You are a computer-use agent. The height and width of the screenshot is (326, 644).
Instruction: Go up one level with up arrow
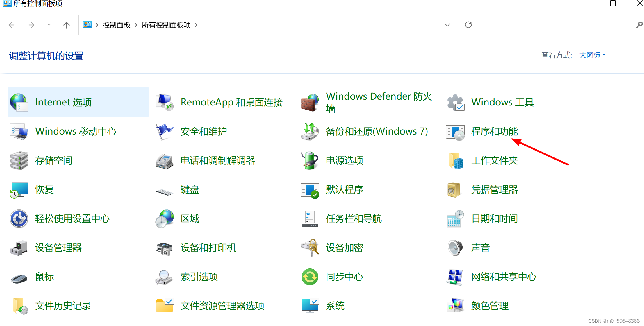(x=67, y=25)
